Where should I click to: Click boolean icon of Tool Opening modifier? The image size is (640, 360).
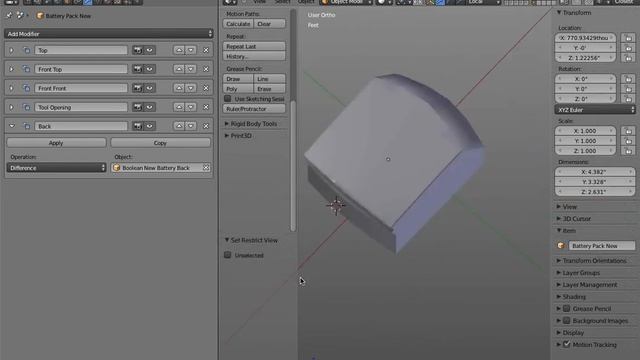tap(27, 107)
